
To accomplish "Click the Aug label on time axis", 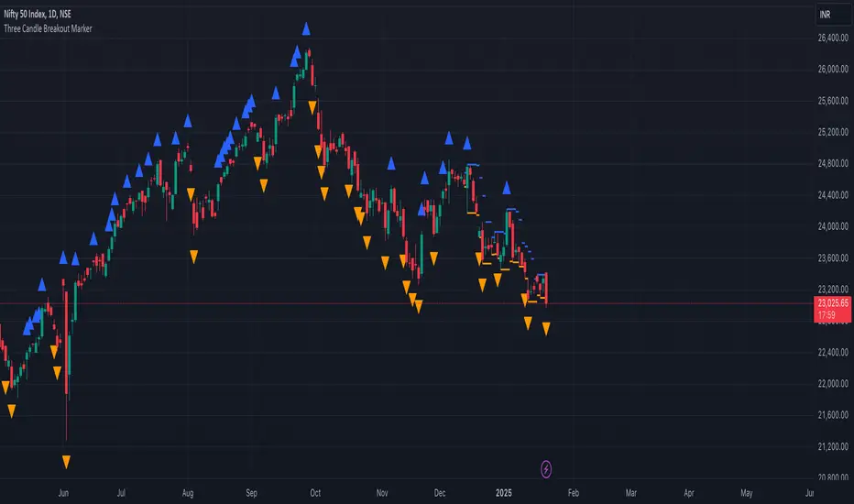I will 187,493.
